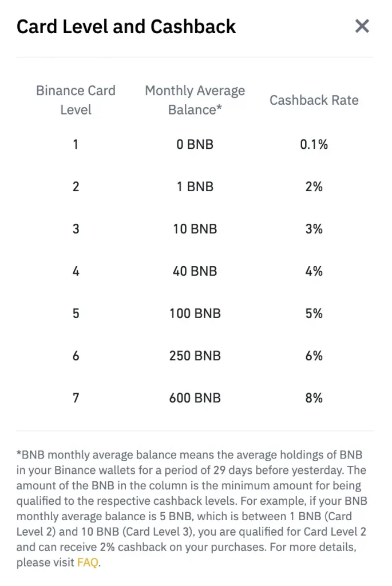Open the FAQ link in the footnote

click(x=88, y=562)
